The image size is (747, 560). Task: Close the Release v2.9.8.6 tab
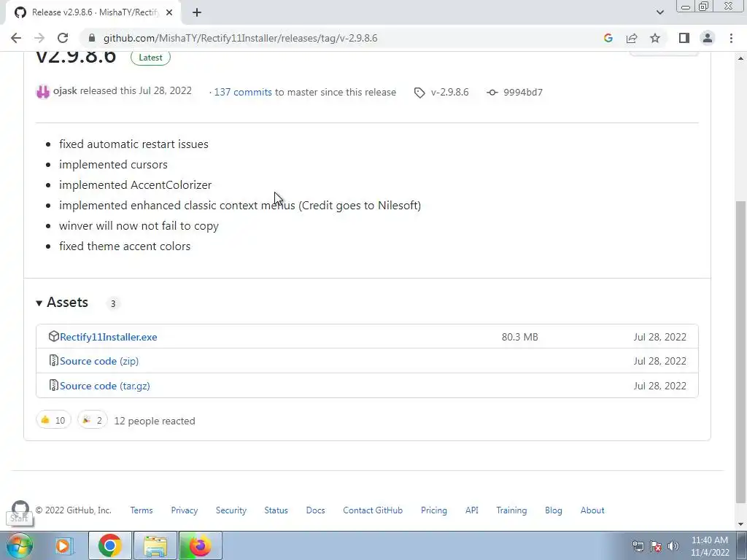tap(169, 12)
